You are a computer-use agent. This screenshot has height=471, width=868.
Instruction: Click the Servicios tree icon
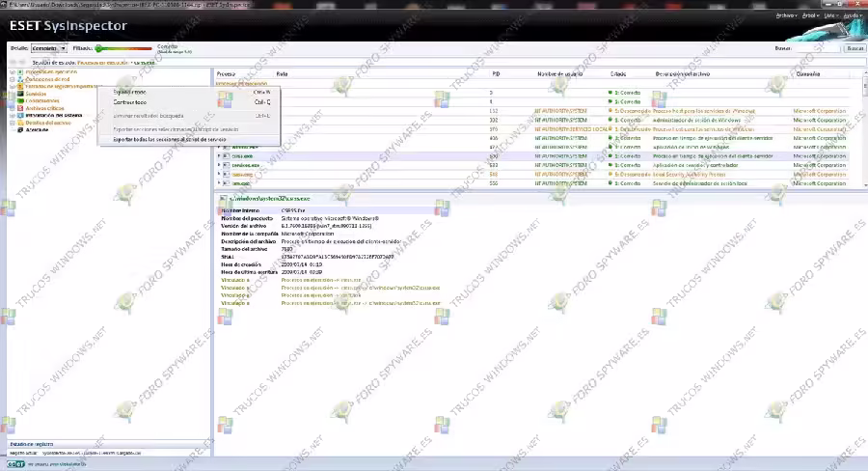coord(20,94)
